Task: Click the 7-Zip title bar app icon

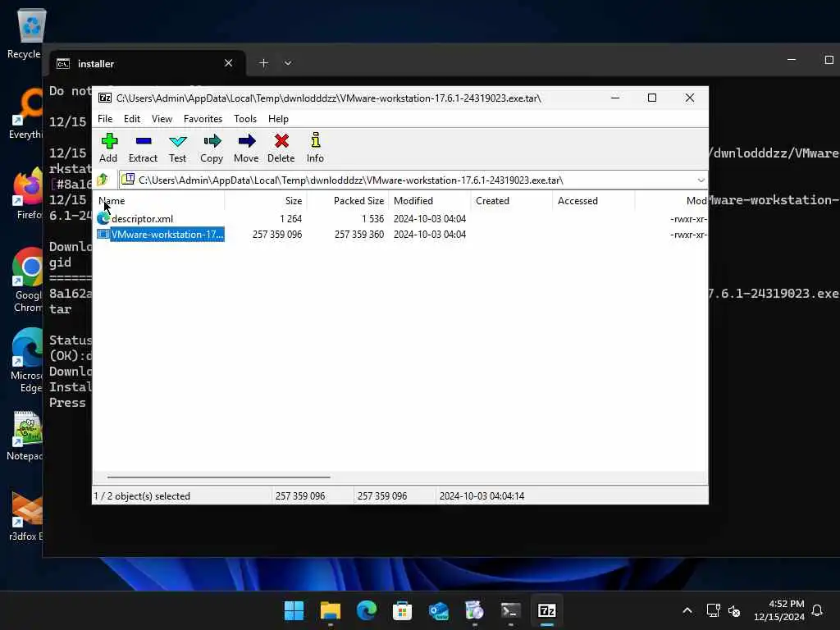Action: click(x=105, y=98)
